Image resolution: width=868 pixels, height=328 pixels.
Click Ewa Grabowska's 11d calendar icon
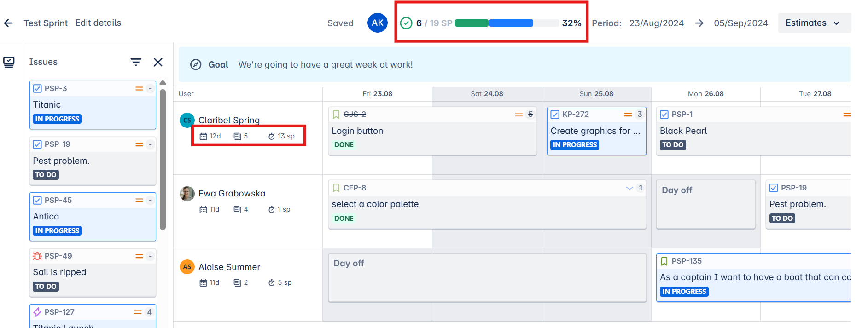(203, 209)
